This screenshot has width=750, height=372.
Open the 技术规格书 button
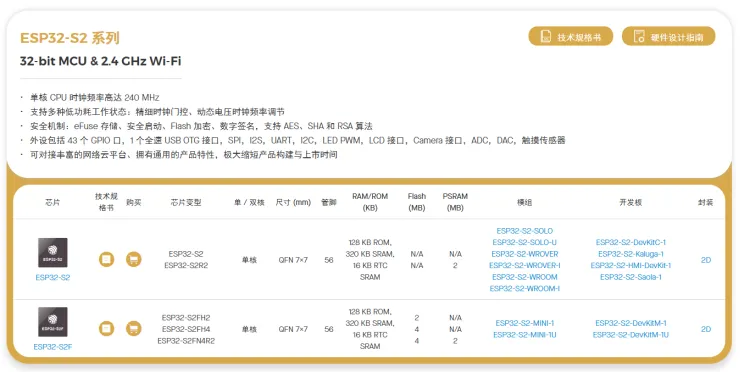point(570,36)
